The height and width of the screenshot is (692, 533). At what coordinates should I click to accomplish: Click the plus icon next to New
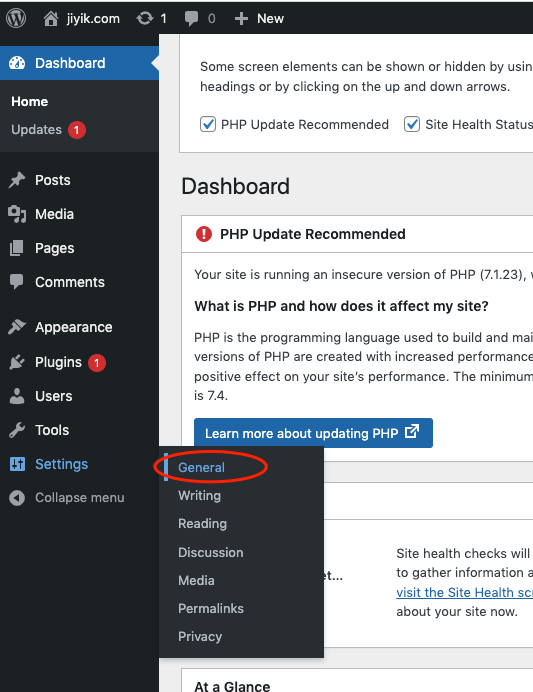[x=241, y=19]
